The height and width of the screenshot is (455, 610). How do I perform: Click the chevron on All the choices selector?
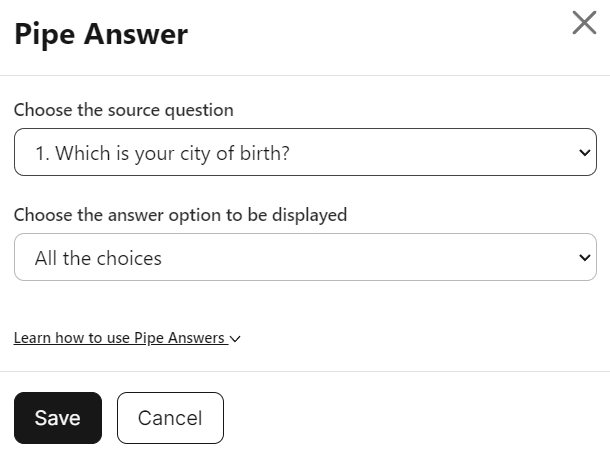pyautogui.click(x=585, y=257)
